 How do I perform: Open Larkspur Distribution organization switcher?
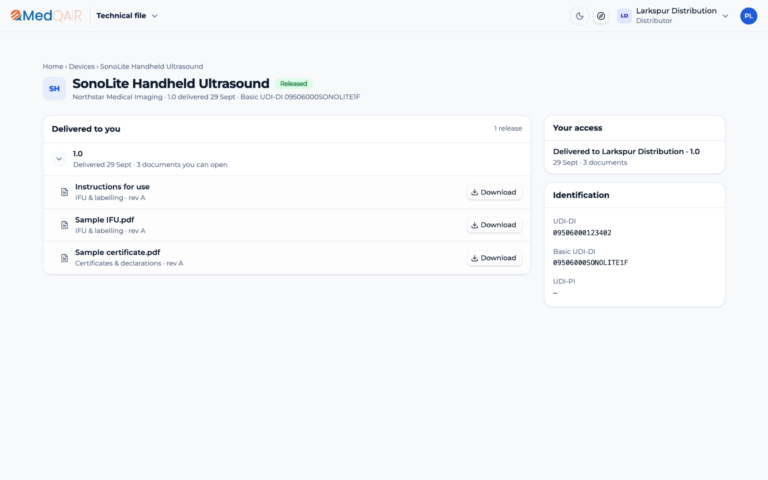pyautogui.click(x=673, y=16)
